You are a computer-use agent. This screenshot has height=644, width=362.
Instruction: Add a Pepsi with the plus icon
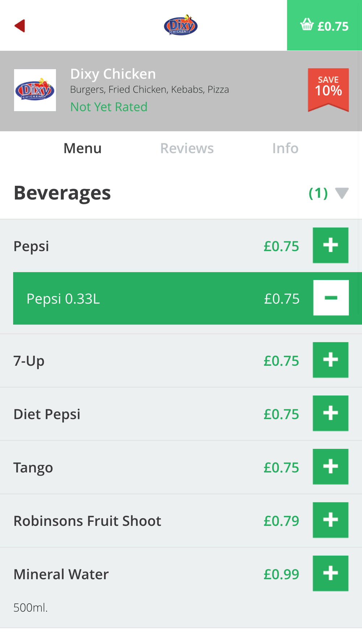(x=330, y=245)
